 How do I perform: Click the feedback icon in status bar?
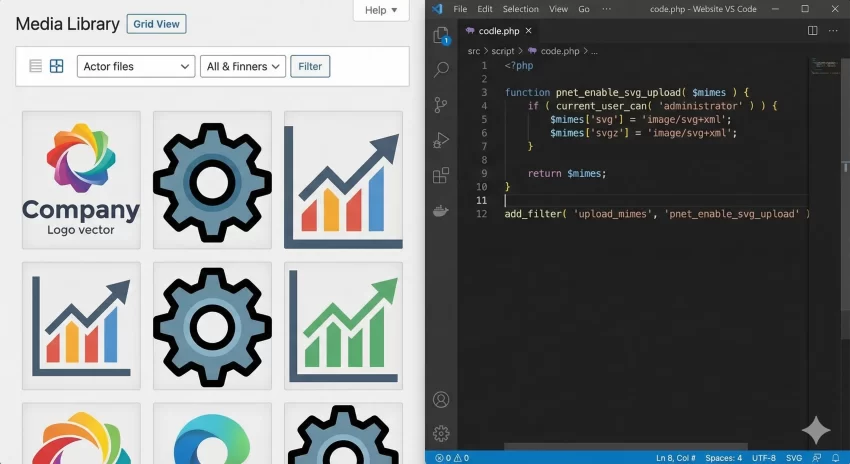tap(816, 458)
